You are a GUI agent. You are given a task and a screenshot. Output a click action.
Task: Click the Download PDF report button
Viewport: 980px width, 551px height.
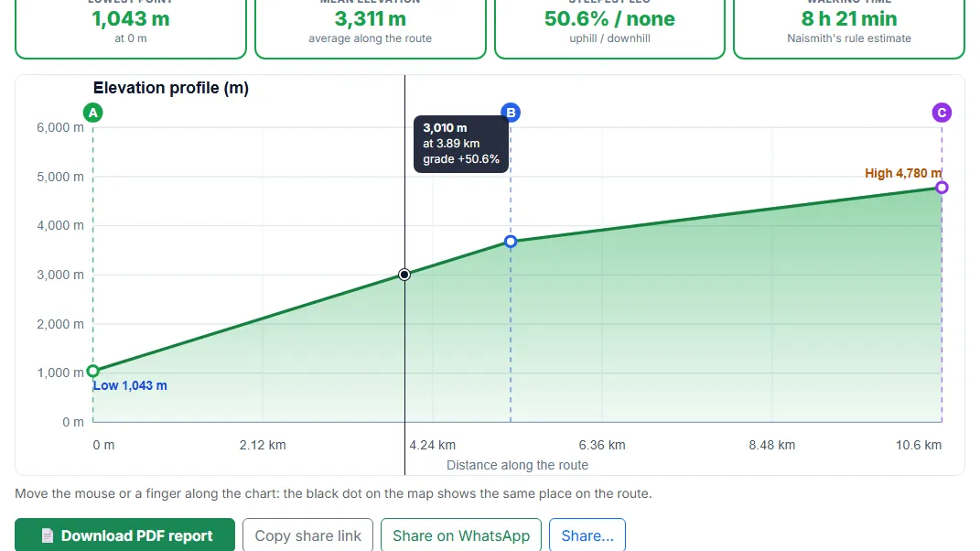coord(125,535)
